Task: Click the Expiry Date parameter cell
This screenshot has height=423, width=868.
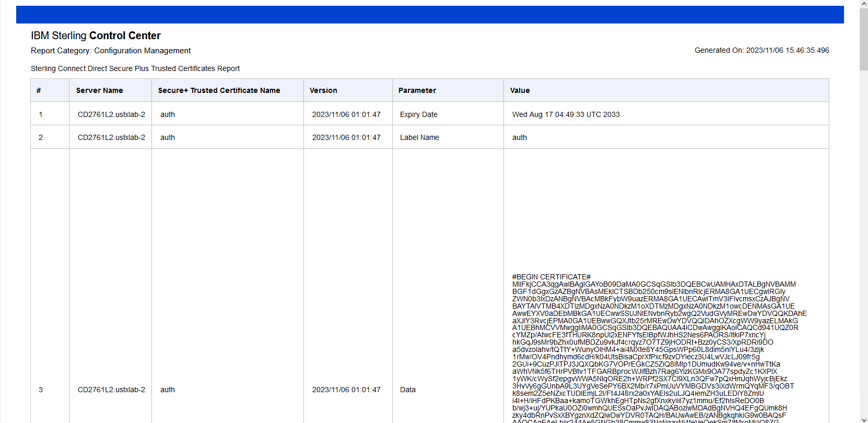Action: [418, 114]
